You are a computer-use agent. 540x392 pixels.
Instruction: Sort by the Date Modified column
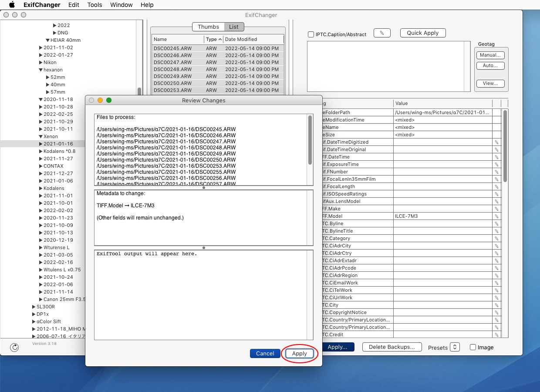pyautogui.click(x=253, y=39)
